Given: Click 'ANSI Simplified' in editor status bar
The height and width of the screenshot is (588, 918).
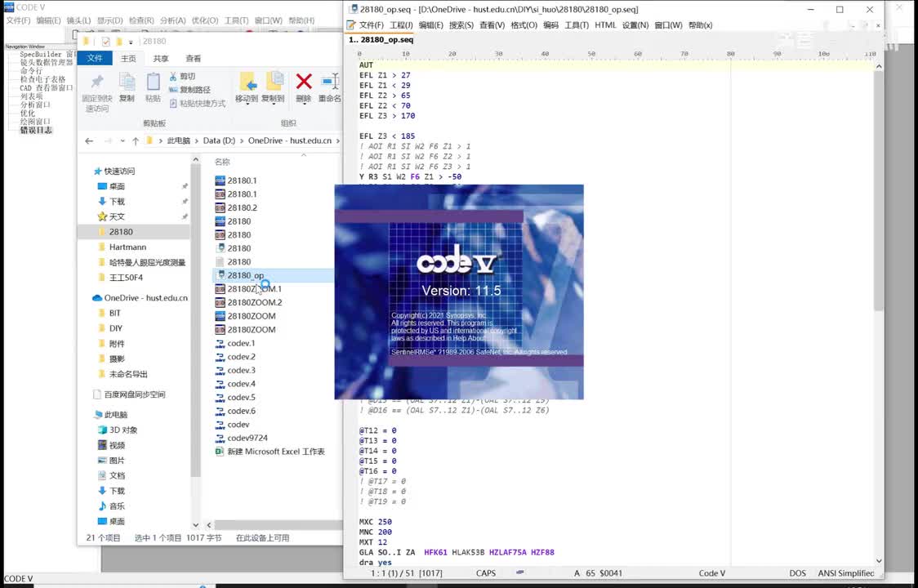Looking at the screenshot, I should pyautogui.click(x=846, y=572).
